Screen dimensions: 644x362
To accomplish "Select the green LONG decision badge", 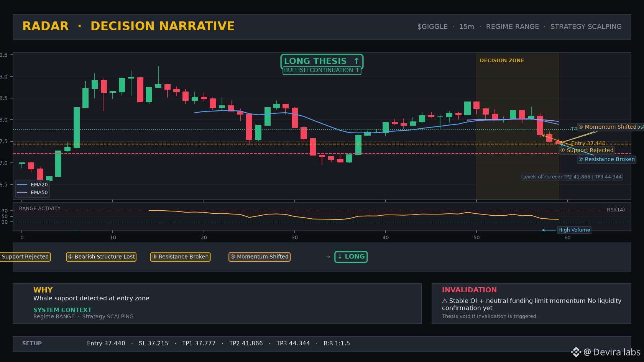I will tap(351, 257).
